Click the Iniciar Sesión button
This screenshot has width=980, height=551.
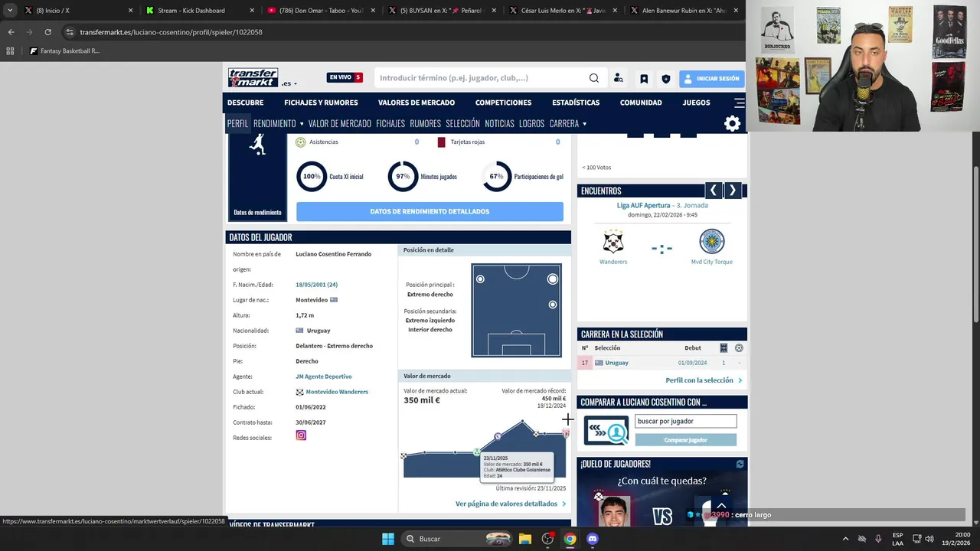coord(711,78)
